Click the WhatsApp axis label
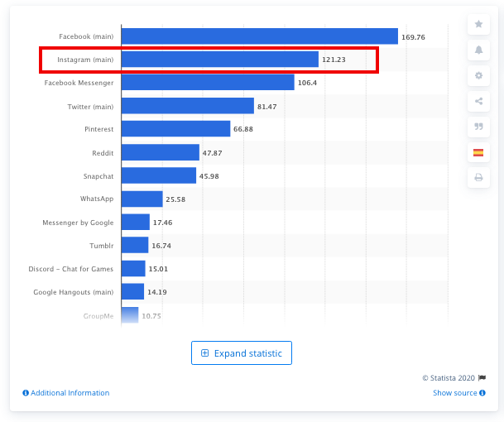Viewport: 504px width, 422px height. pyautogui.click(x=97, y=199)
